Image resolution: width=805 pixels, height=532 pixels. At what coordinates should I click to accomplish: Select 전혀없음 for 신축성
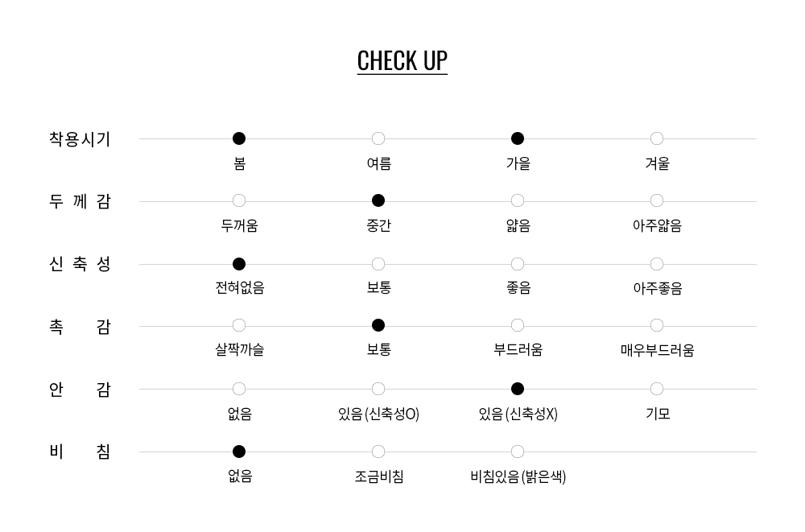(x=239, y=264)
